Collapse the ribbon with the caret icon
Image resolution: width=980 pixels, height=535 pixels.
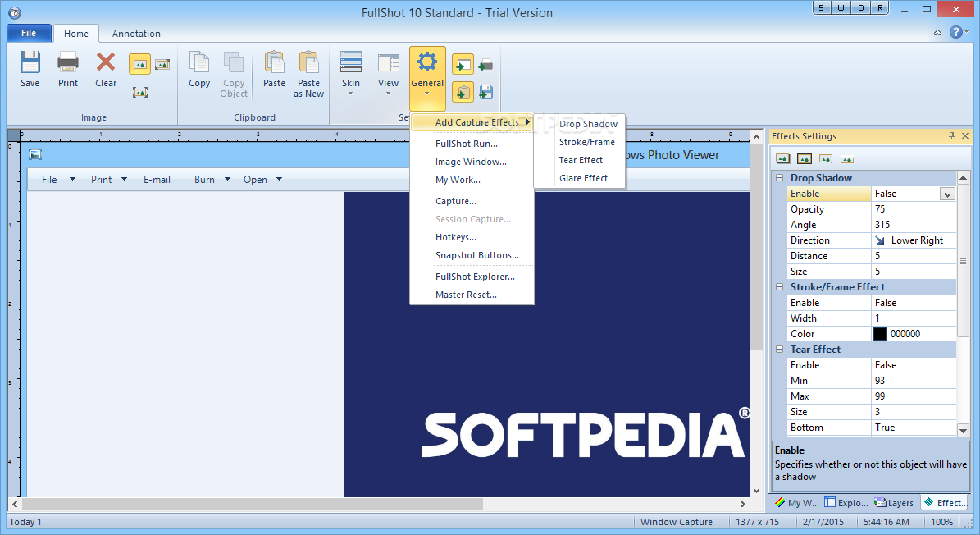[x=937, y=33]
